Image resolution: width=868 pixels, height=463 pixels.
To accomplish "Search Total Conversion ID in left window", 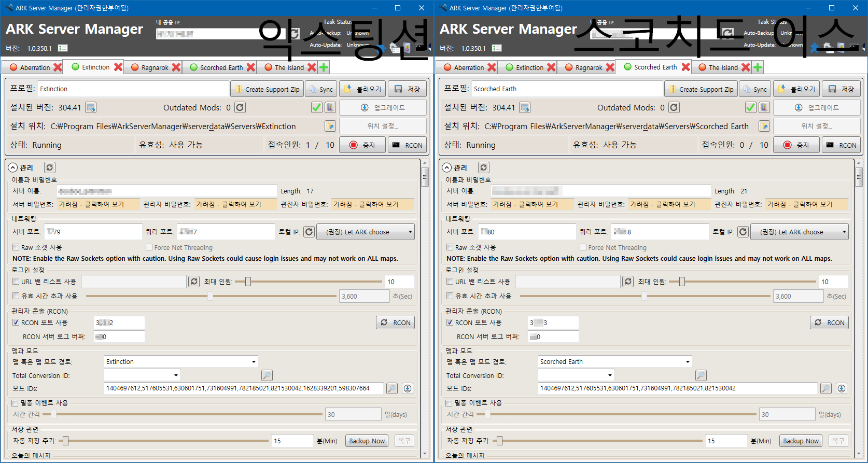I will (267, 375).
